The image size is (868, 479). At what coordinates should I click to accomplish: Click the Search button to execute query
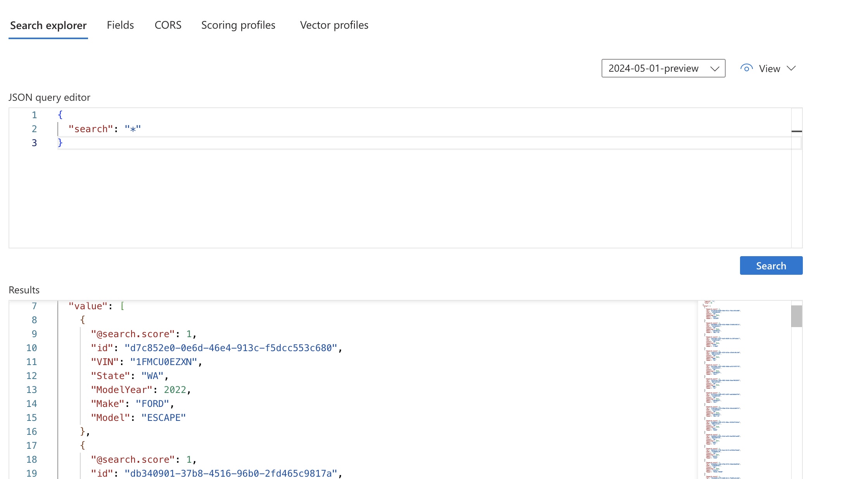coord(771,265)
